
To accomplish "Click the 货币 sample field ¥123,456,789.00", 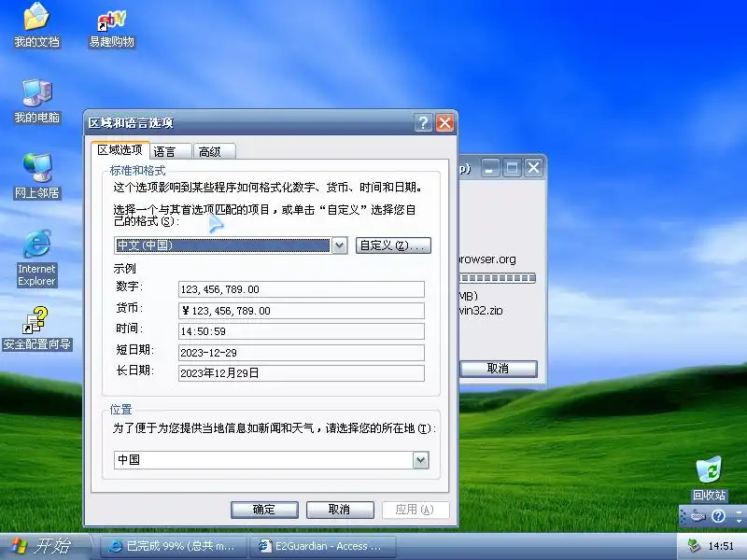I will (x=301, y=311).
